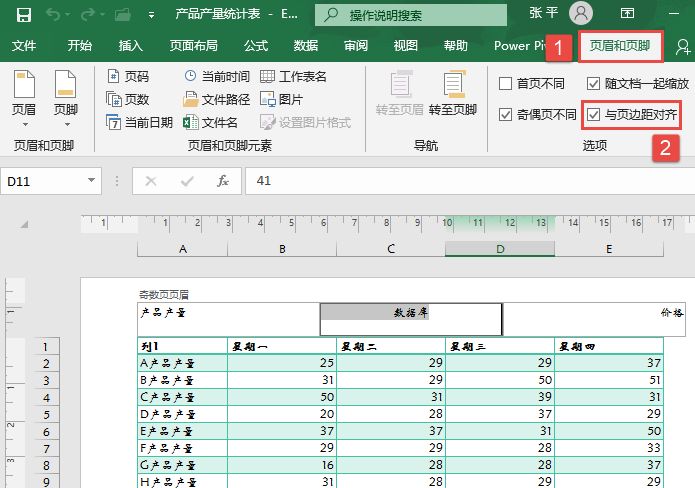The width and height of the screenshot is (695, 488).
Task: Enable the 首页不同 checkbox
Action: click(x=505, y=83)
